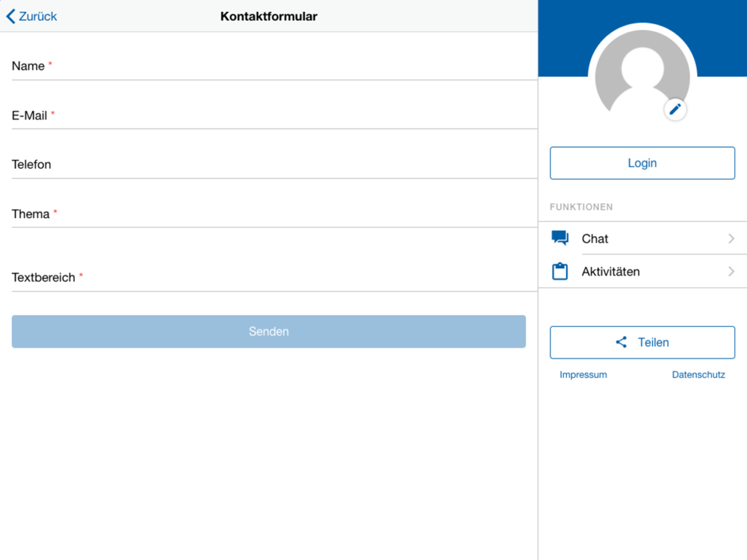Focus the Name input field
The height and width of the screenshot is (560, 747).
274,66
